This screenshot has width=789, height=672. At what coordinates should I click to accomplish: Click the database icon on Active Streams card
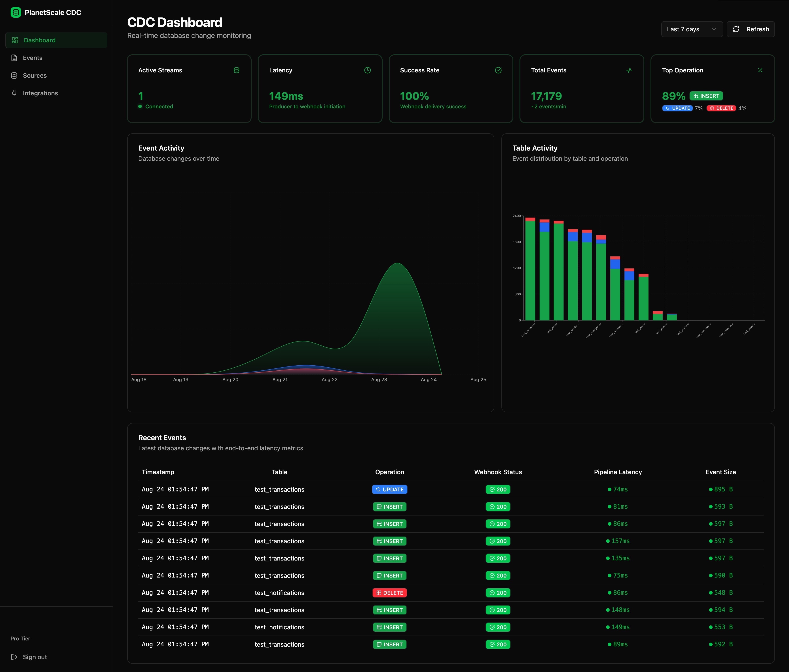(237, 70)
